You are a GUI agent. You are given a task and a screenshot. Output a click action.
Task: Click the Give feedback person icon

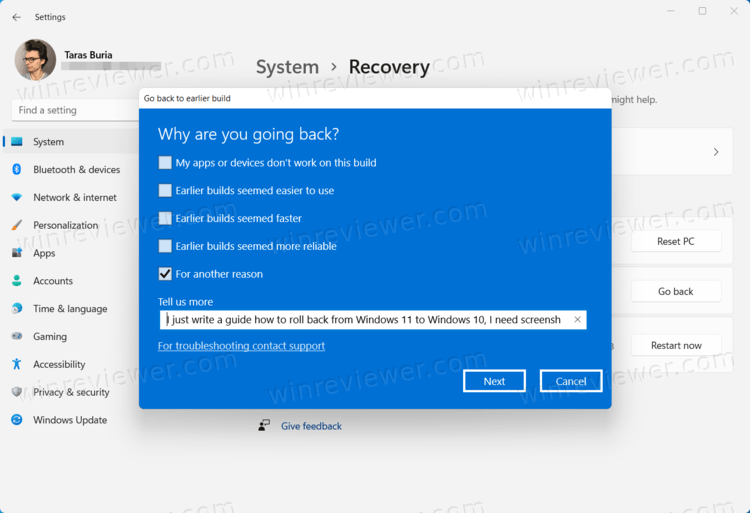click(x=264, y=426)
